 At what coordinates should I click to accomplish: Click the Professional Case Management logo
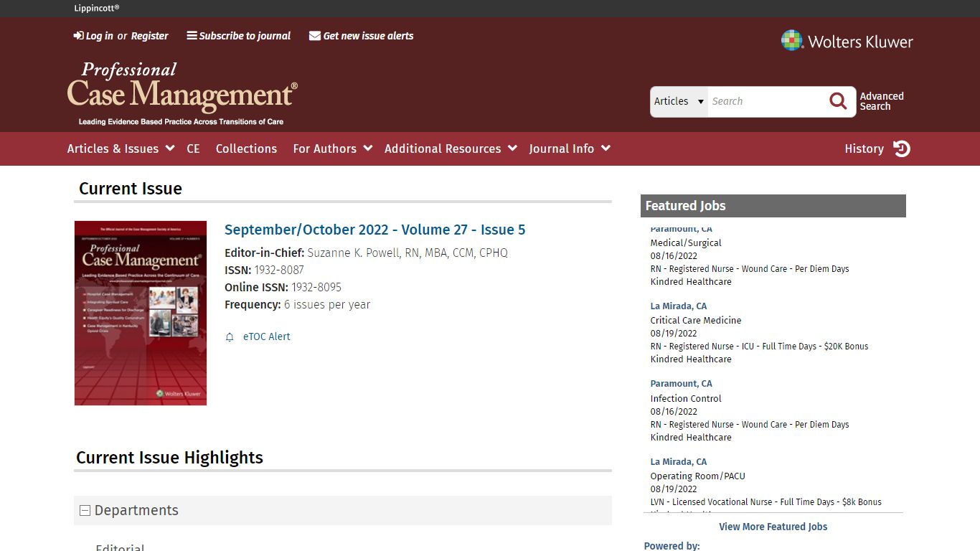pos(182,93)
